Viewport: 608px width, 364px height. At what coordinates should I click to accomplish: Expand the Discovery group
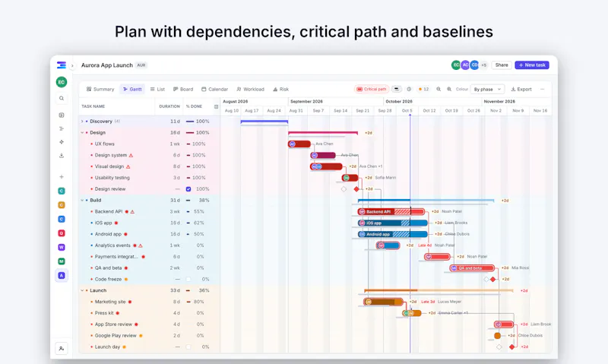(x=82, y=122)
